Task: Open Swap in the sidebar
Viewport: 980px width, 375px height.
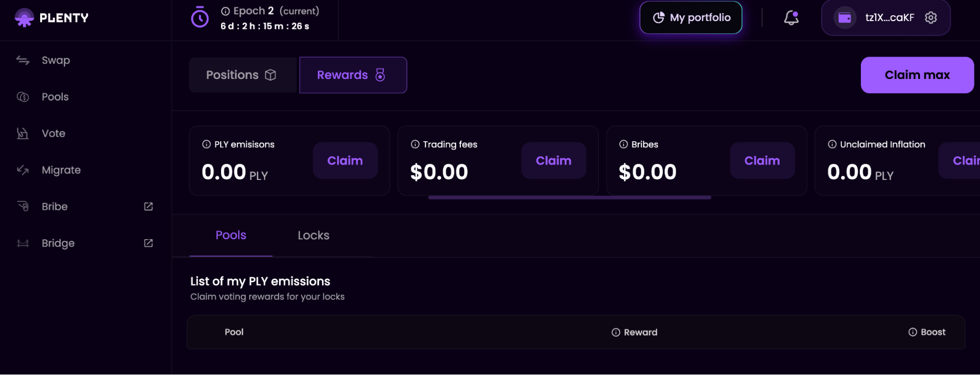Action: 55,60
